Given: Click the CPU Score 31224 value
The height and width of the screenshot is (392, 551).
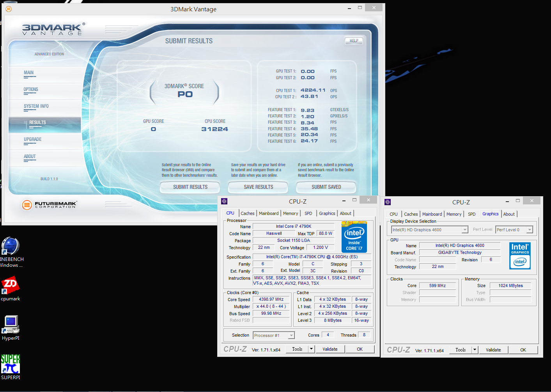Looking at the screenshot, I should [214, 129].
